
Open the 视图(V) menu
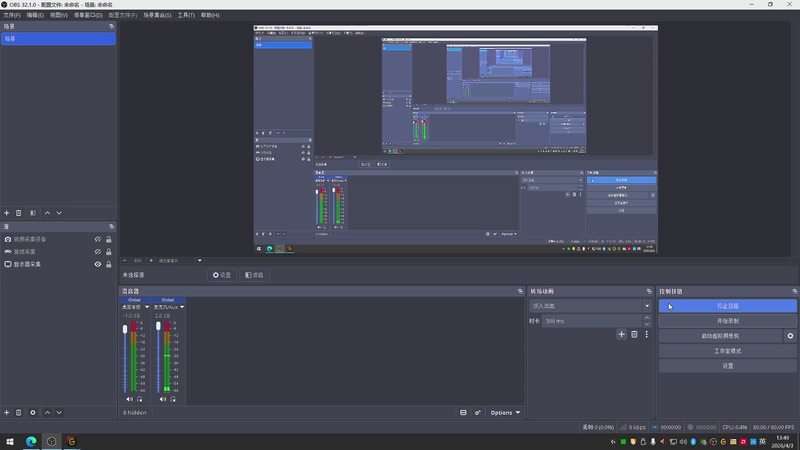pos(59,15)
